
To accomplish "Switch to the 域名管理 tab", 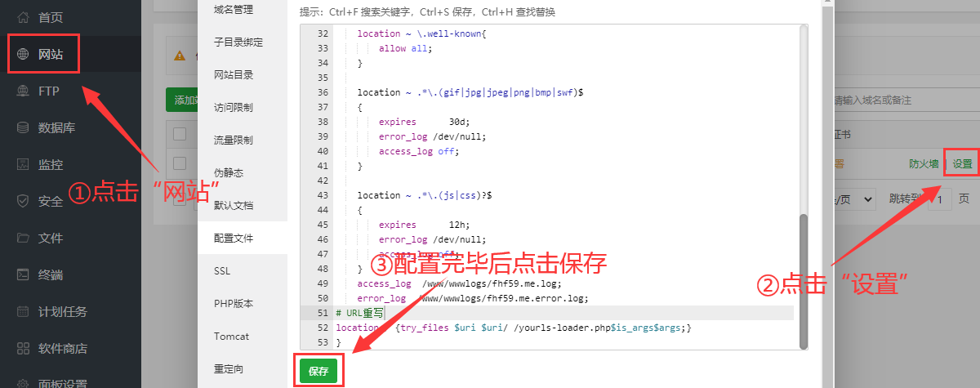I will tap(234, 9).
